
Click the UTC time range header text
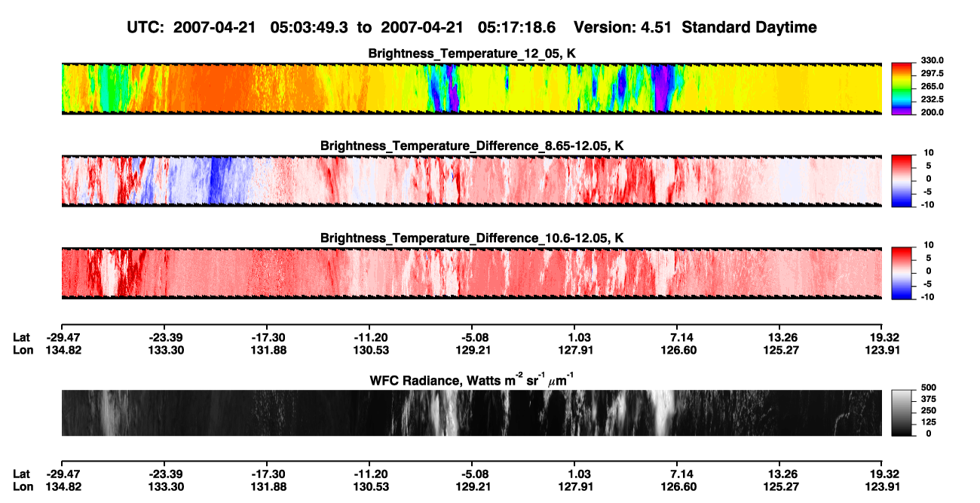[x=343, y=28]
